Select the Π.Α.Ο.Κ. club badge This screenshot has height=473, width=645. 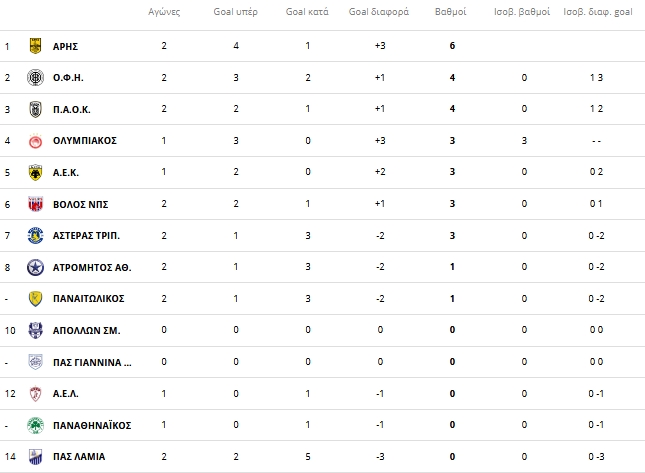coord(35,109)
